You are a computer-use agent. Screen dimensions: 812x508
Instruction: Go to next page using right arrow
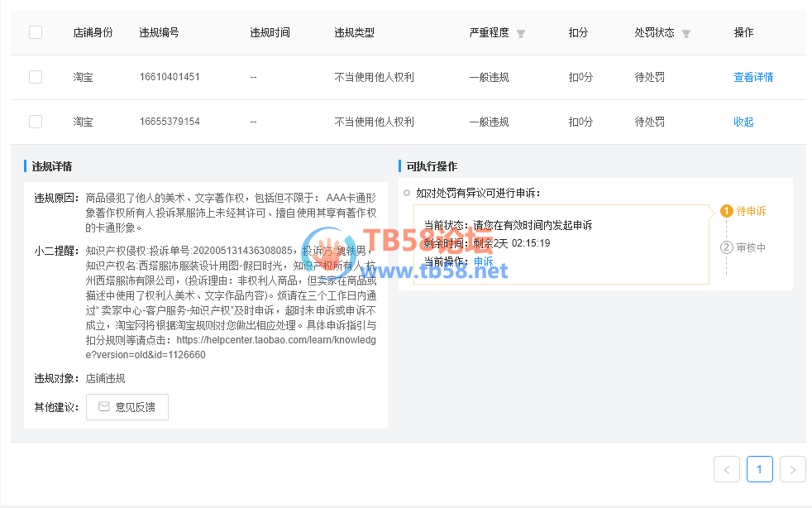792,469
